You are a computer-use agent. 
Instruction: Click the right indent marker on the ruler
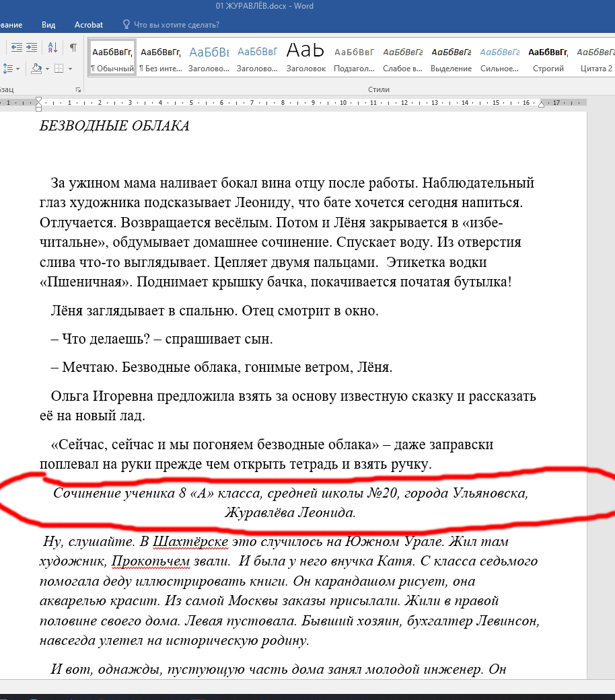541,105
